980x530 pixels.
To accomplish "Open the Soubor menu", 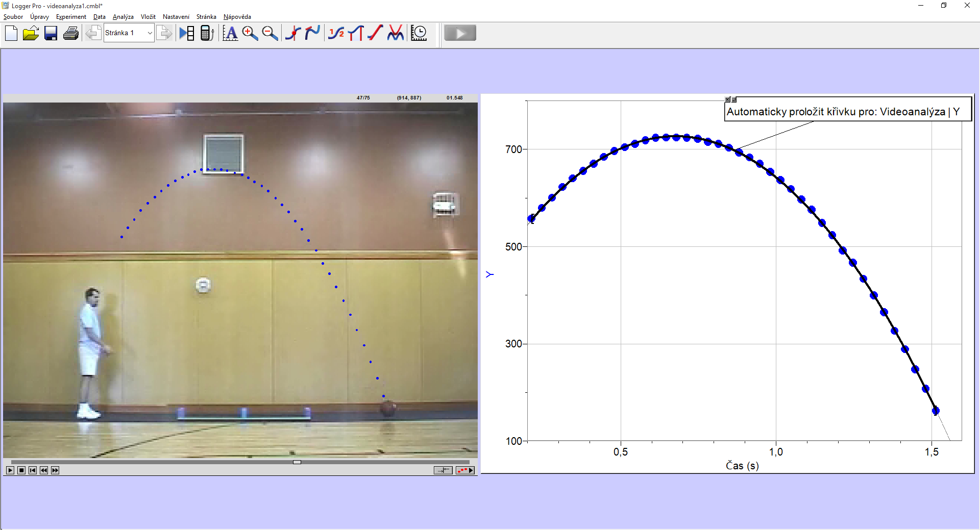I will [13, 17].
